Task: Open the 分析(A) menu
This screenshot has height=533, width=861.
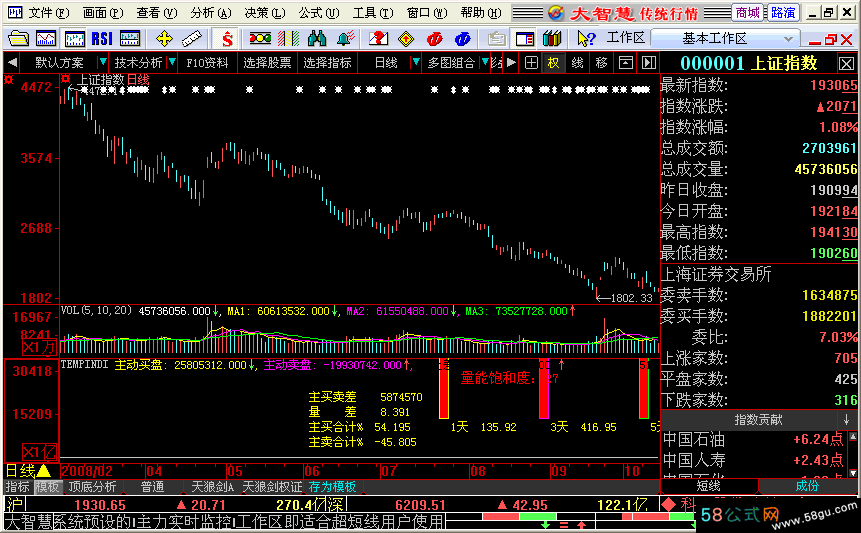Action: pos(211,13)
